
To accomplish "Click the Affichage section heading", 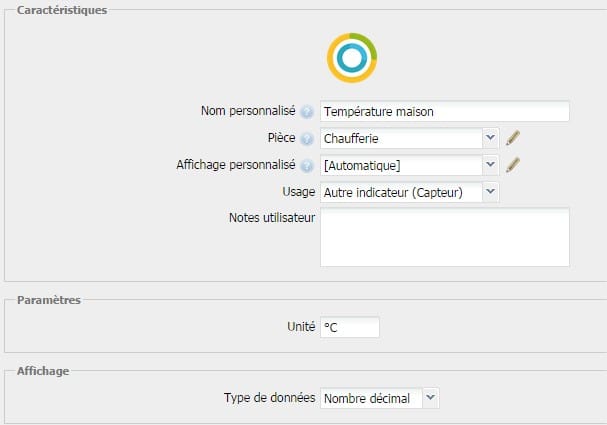I will [x=43, y=371].
